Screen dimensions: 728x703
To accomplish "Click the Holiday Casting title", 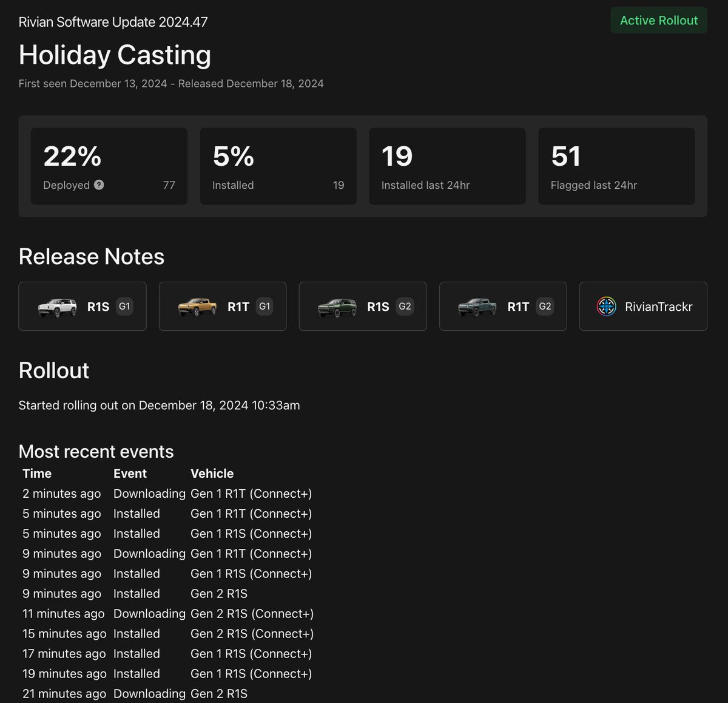I will pos(115,55).
